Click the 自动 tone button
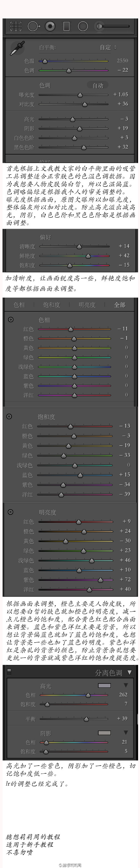 (98, 86)
